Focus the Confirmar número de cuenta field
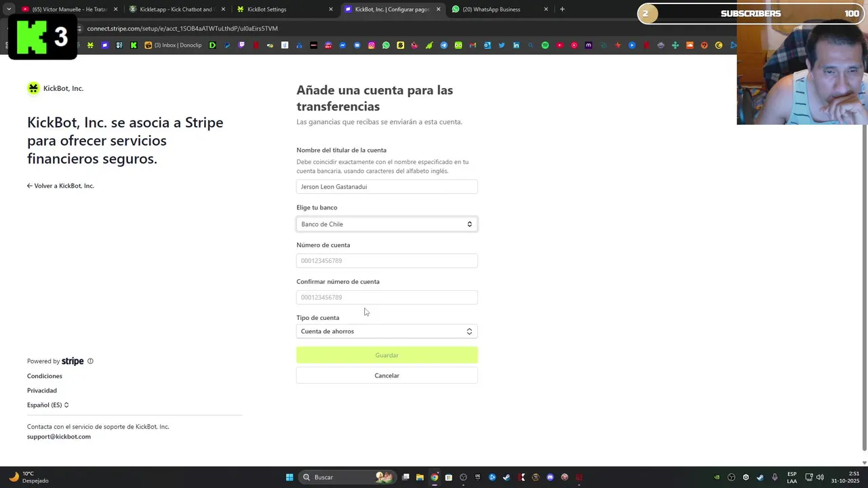The height and width of the screenshot is (488, 868). (387, 298)
